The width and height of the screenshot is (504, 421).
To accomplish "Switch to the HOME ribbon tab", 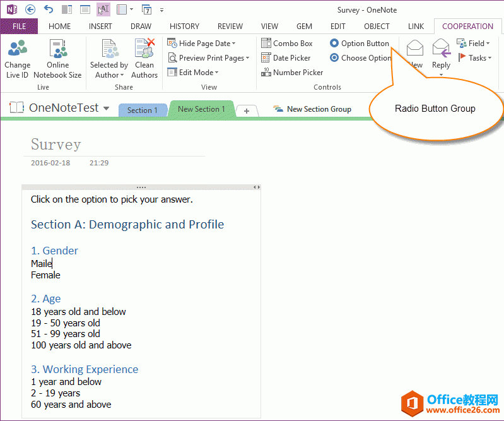I will 60,26.
